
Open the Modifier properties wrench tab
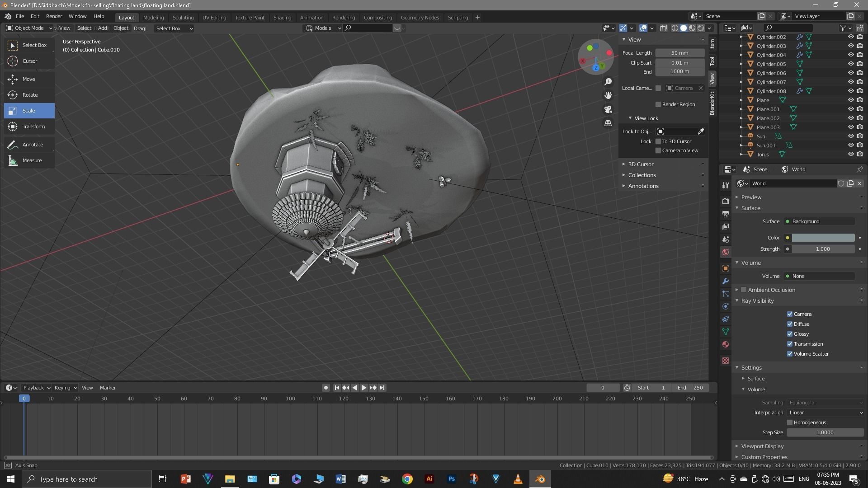coord(726,281)
